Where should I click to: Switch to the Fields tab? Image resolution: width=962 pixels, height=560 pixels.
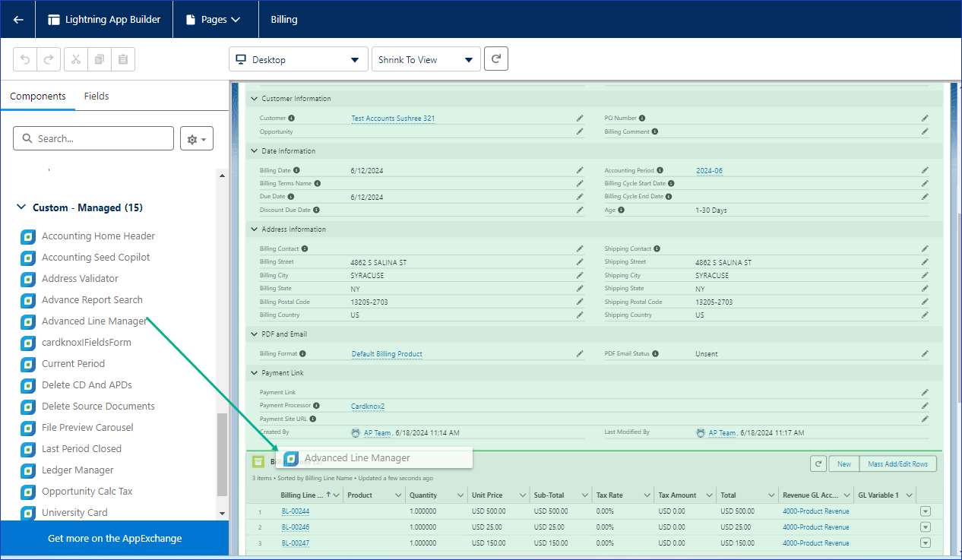coord(97,96)
